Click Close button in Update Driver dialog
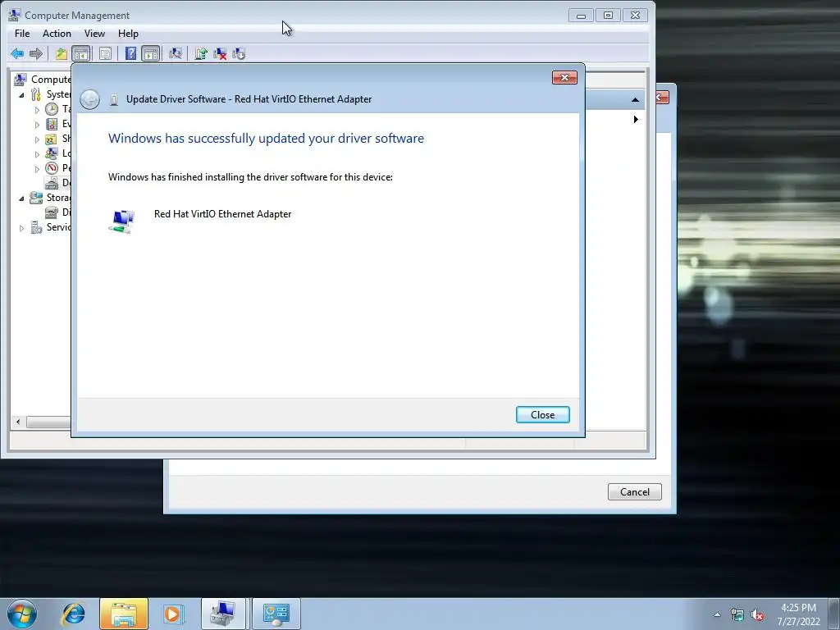840x630 pixels. (543, 414)
